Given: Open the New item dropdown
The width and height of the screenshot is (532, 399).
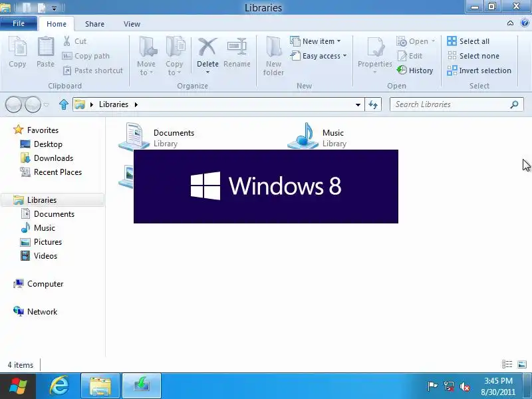Looking at the screenshot, I should tap(315, 41).
